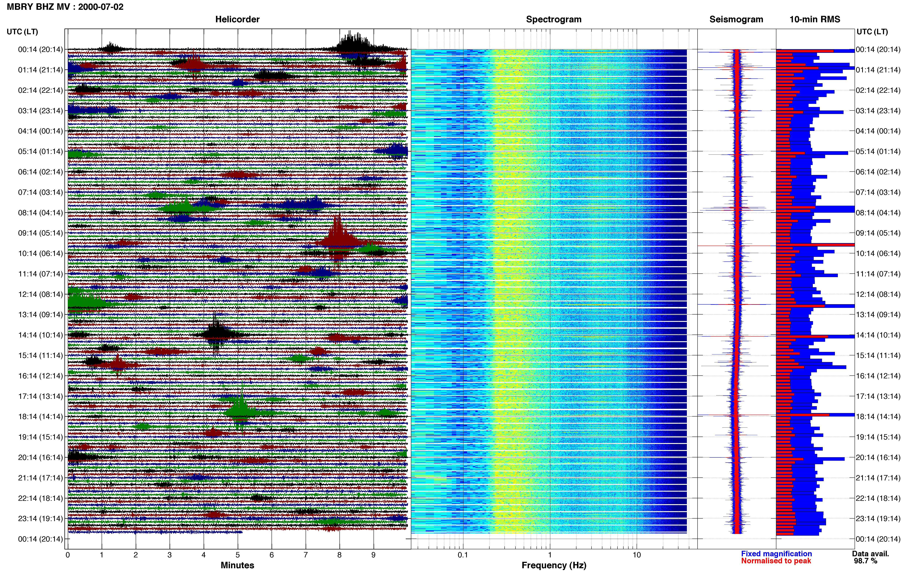Click the left-axis label "01:14 (21:14)"
Viewport: 924px width, 578px height.
click(x=41, y=70)
